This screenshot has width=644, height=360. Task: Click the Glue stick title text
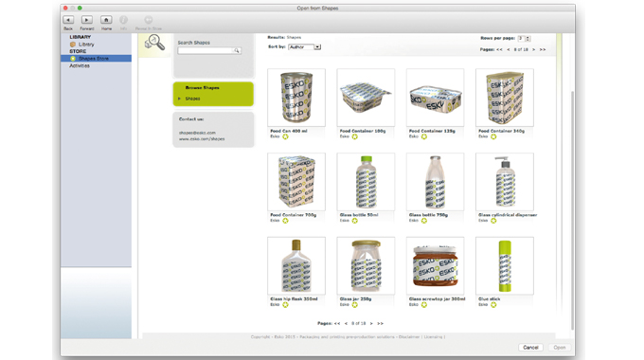[x=490, y=298]
